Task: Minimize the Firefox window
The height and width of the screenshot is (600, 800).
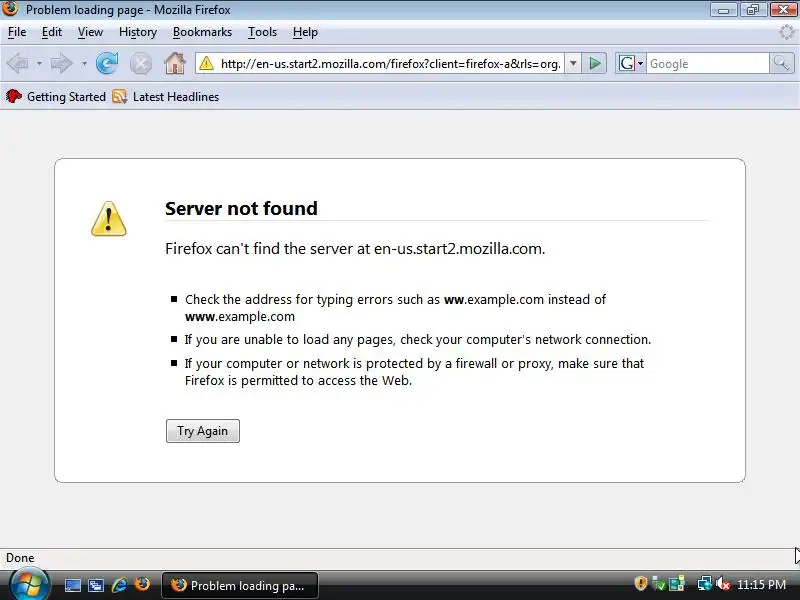Action: coord(723,10)
